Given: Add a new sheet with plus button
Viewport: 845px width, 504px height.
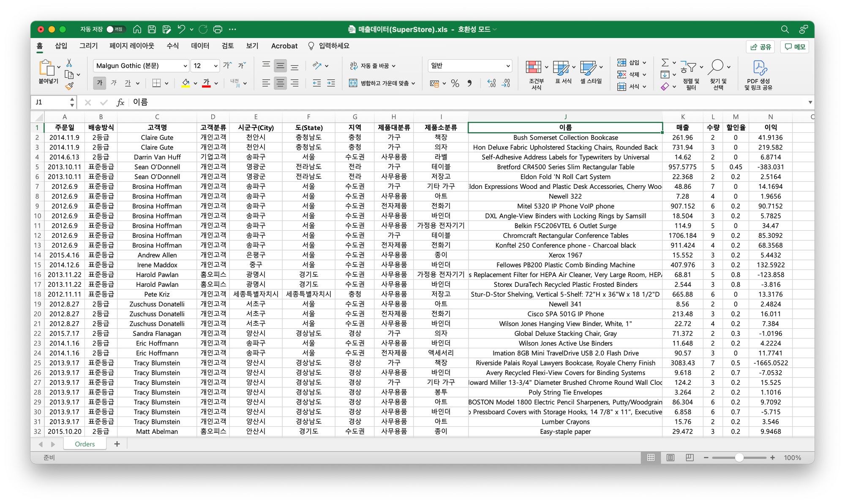Looking at the screenshot, I should [x=117, y=444].
